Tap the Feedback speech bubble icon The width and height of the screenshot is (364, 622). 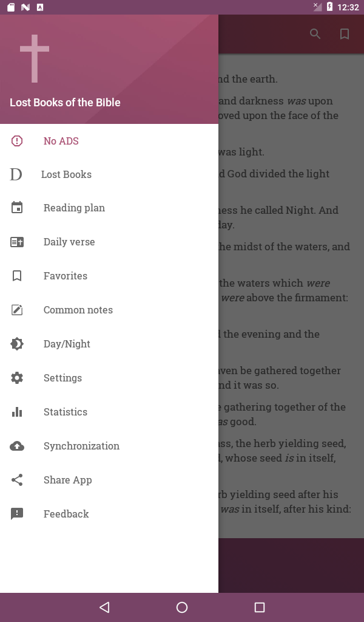[x=17, y=514]
